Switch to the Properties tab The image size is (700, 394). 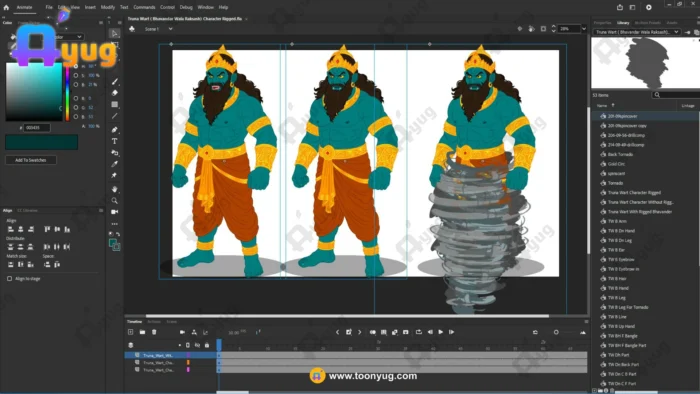click(x=602, y=22)
